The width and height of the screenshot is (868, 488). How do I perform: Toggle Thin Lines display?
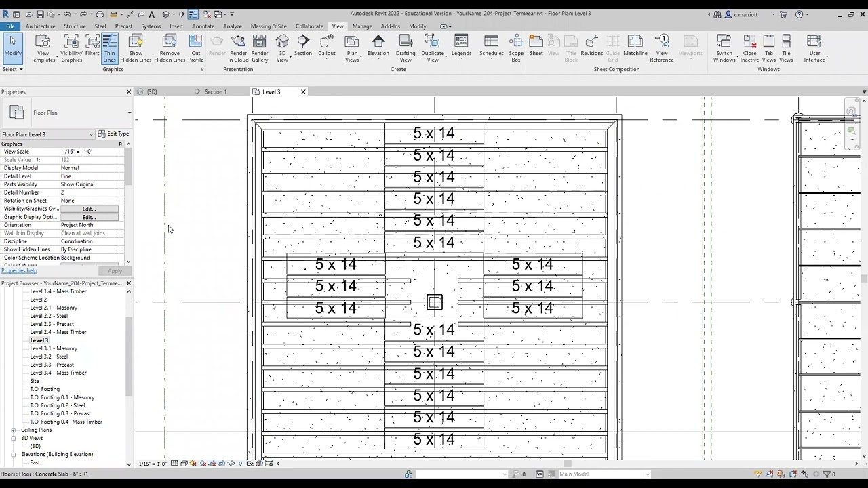pyautogui.click(x=109, y=47)
